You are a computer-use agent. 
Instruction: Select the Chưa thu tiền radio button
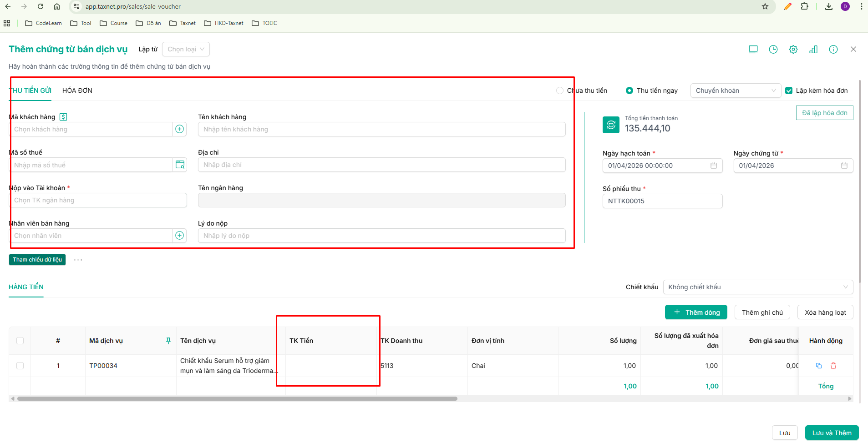click(x=560, y=91)
